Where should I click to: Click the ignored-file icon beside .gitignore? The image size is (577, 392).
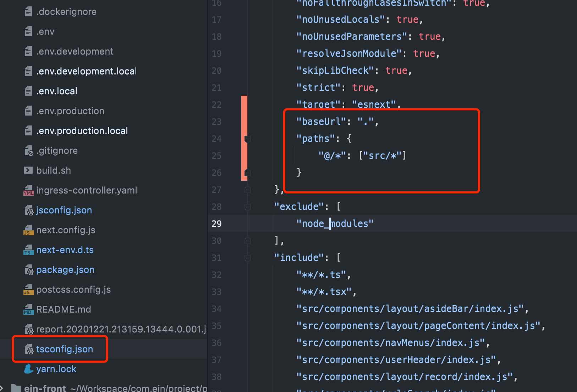click(28, 150)
